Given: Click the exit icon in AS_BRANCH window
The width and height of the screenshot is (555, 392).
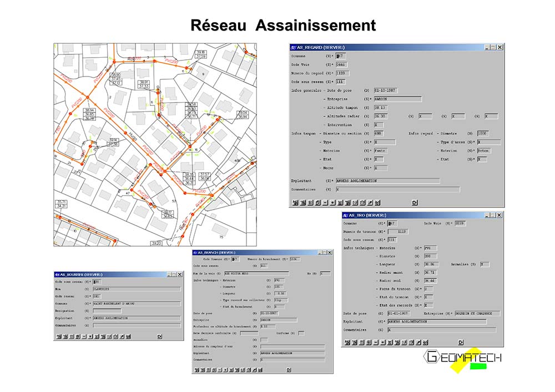Looking at the screenshot, I should click(x=289, y=370).
